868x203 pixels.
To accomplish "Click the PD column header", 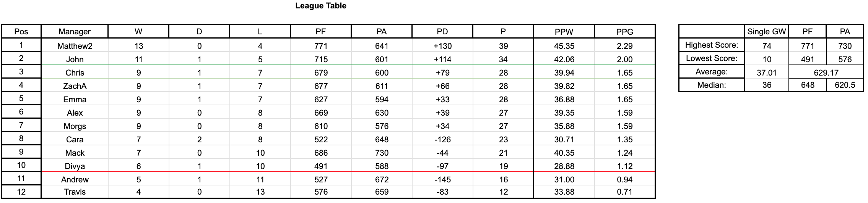I will pyautogui.click(x=442, y=32).
